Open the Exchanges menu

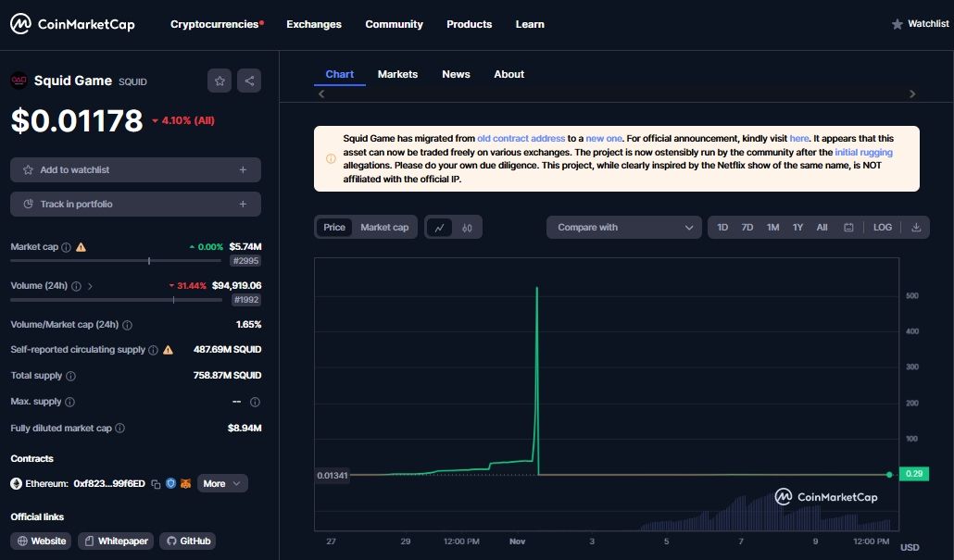click(x=314, y=24)
